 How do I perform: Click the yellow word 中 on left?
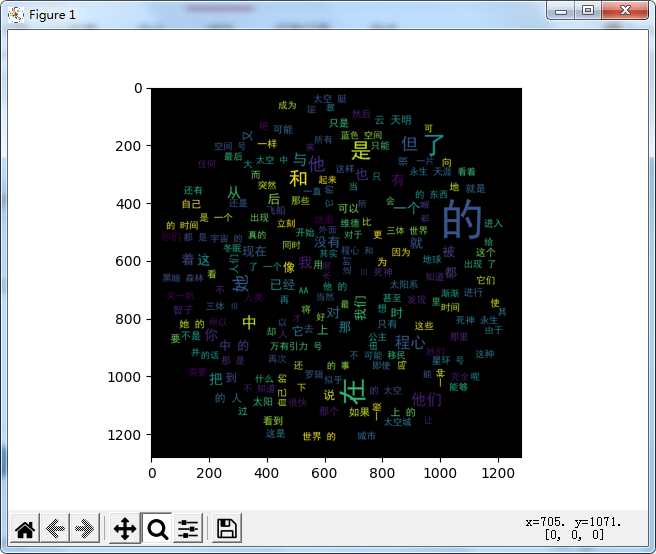[x=249, y=322]
